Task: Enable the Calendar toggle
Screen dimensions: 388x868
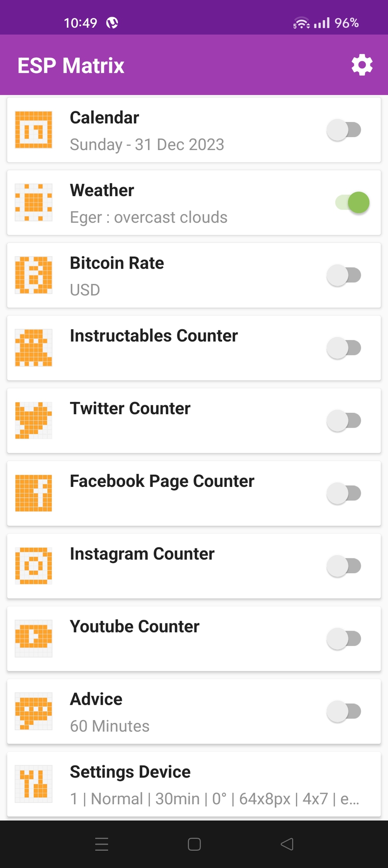Action: tap(344, 130)
